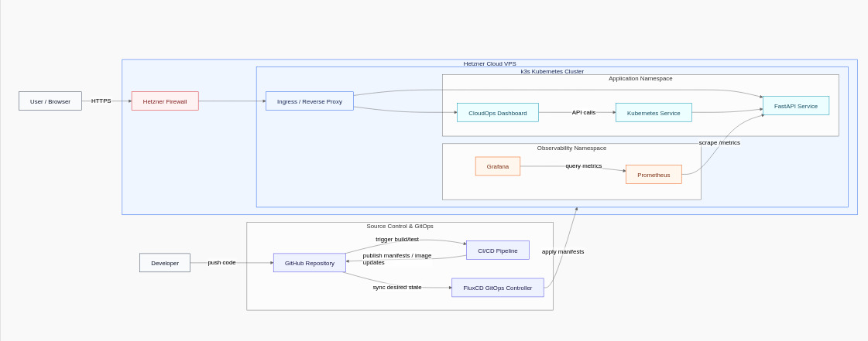This screenshot has height=341, width=868.
Task: Click the API calls edge label
Action: (584, 112)
